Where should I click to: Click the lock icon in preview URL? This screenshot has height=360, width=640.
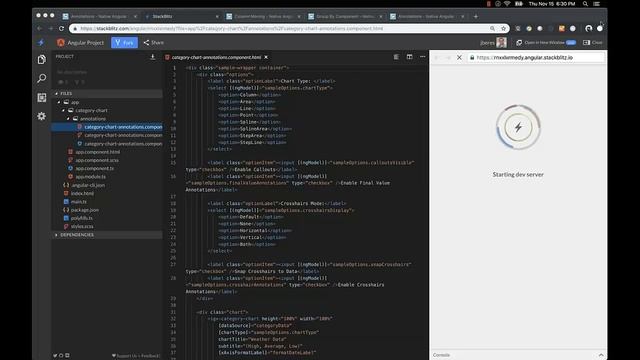point(472,58)
